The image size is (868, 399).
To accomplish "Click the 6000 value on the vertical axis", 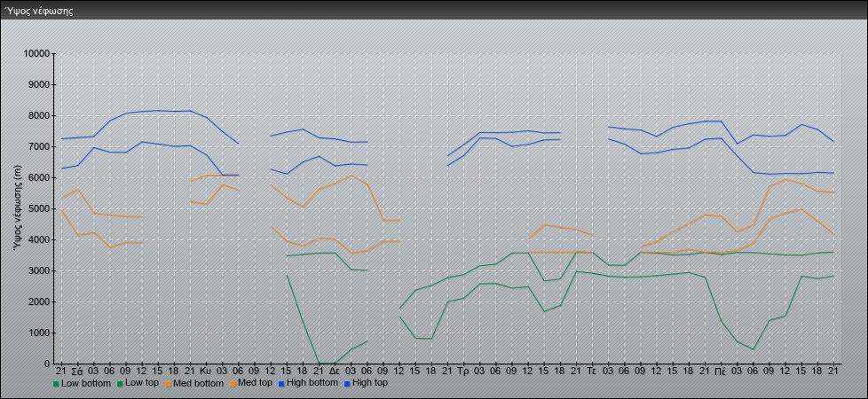I will point(39,177).
